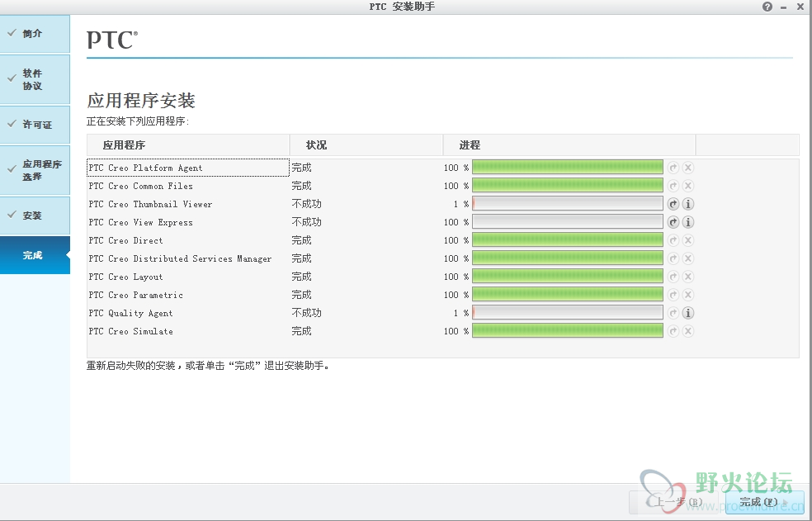
Task: Click 不成功 status for Creo View Express
Action: (x=307, y=222)
